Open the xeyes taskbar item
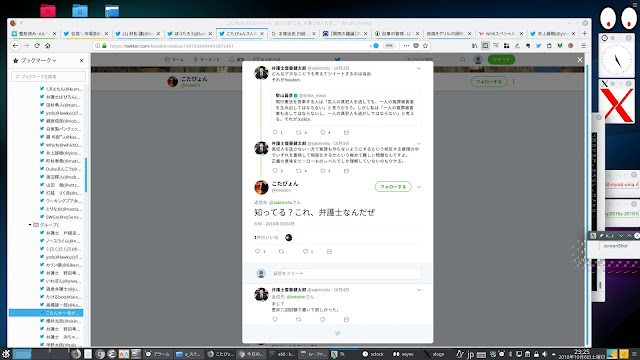Viewport: 640px width, 360px height. coord(403,354)
